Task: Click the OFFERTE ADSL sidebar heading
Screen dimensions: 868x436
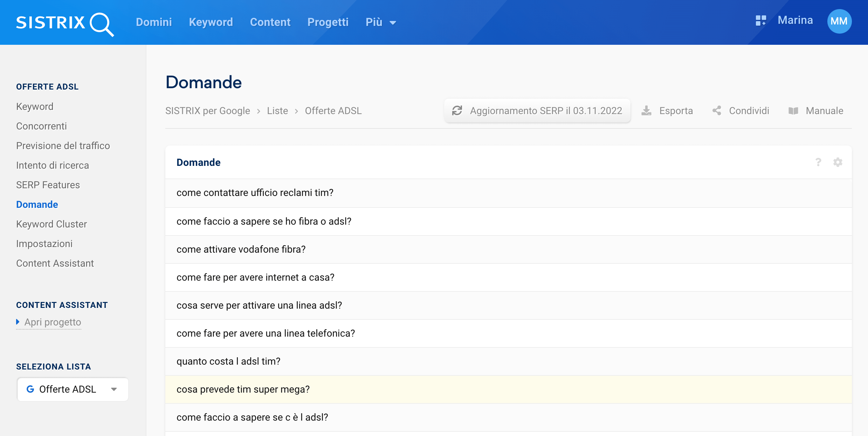Action: pyautogui.click(x=47, y=87)
